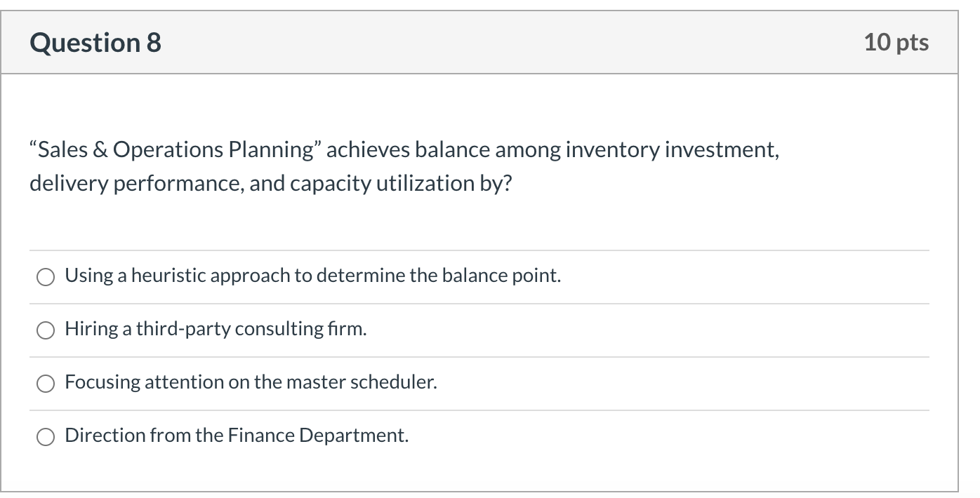Click the gray header strip of the question card

pyautogui.click(x=490, y=41)
